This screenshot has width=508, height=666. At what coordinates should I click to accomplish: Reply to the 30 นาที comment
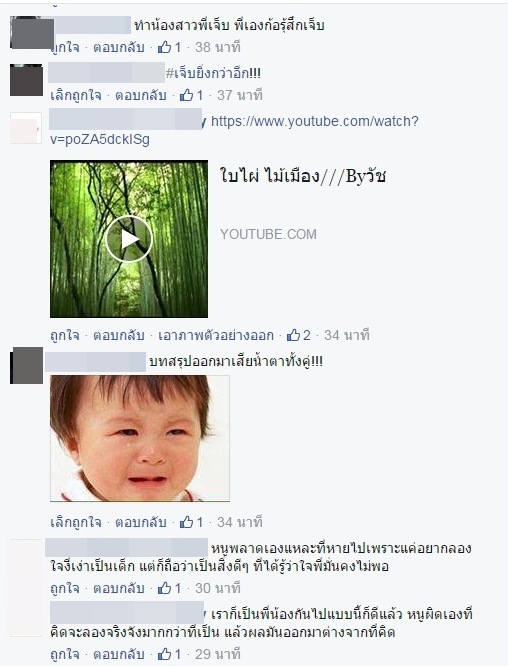(x=119, y=588)
